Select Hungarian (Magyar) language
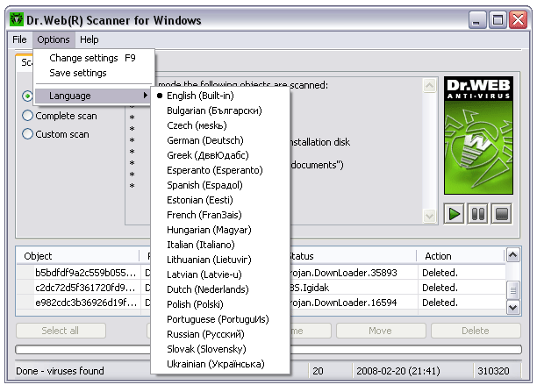Screen dimensions: 537x392 tap(220, 230)
